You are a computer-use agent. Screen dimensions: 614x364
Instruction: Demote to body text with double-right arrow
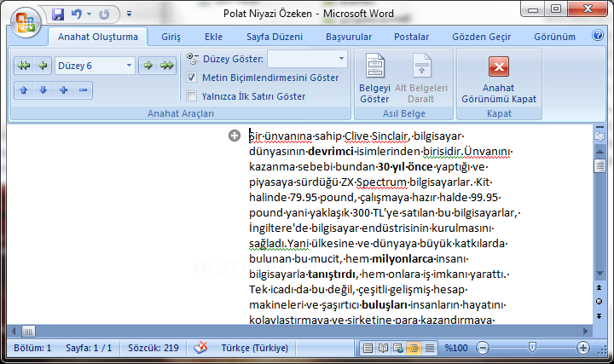(167, 66)
